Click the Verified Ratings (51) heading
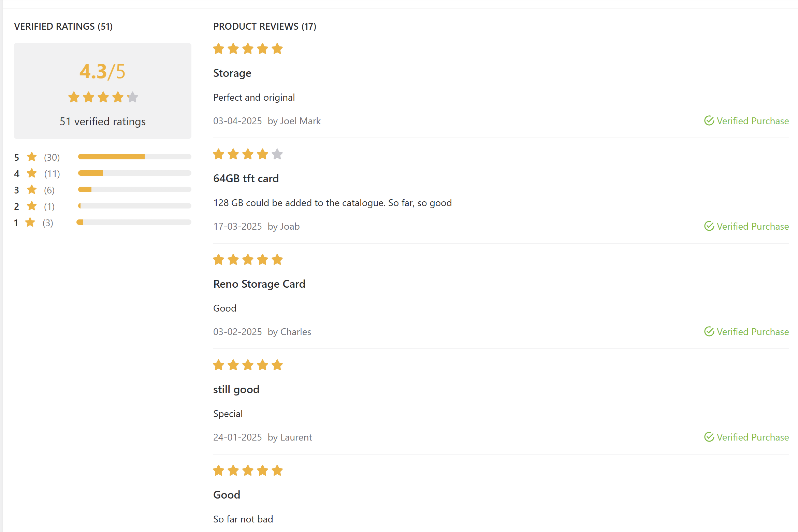Image resolution: width=798 pixels, height=532 pixels. (x=63, y=26)
